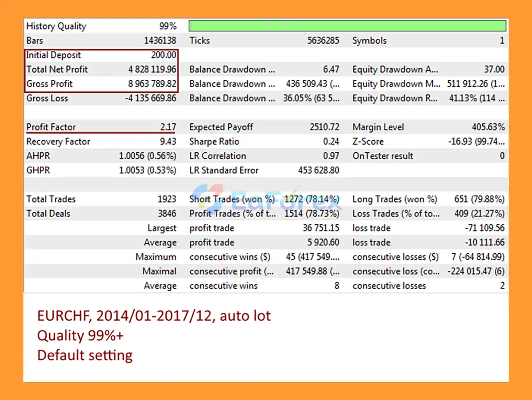Viewport: 532px width, 400px height.
Task: Click the Expected Payoff value 2510.72
Action: tap(324, 127)
